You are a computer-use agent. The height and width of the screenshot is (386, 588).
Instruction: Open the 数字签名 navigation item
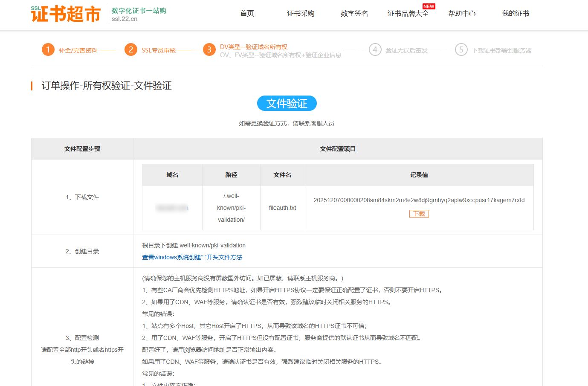[x=354, y=14]
